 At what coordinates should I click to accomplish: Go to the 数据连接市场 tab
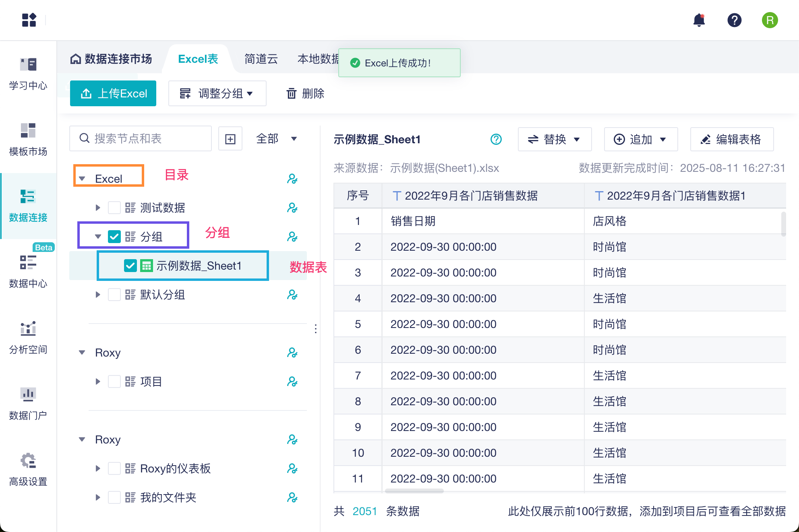pos(112,59)
